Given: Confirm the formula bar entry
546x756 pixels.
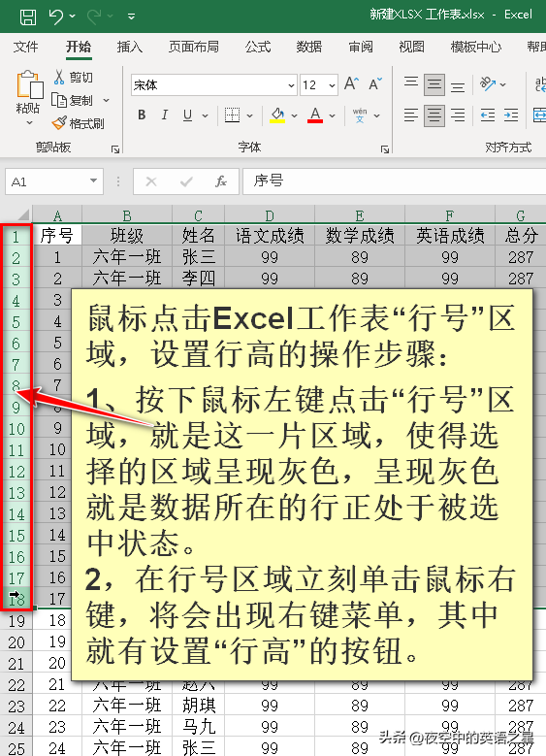Looking at the screenshot, I should click(186, 181).
